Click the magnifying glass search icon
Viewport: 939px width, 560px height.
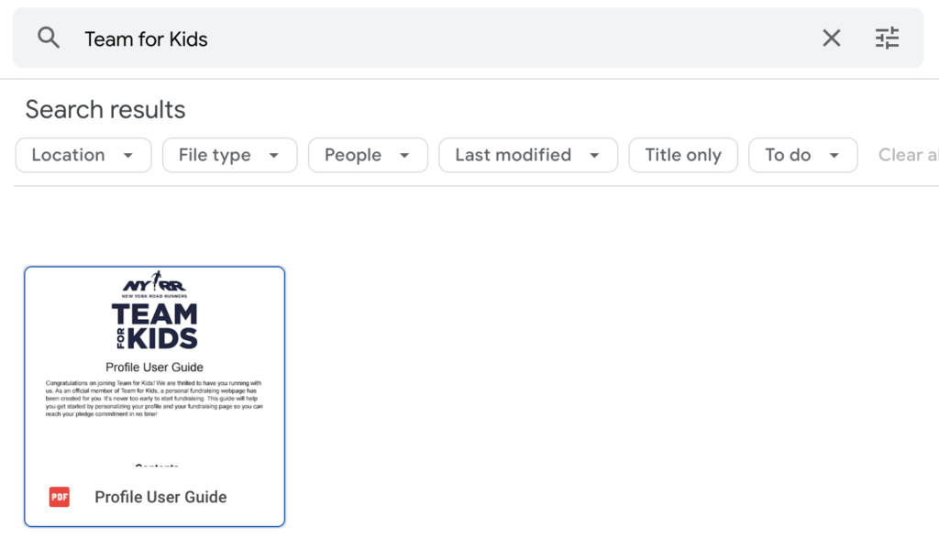click(x=49, y=38)
